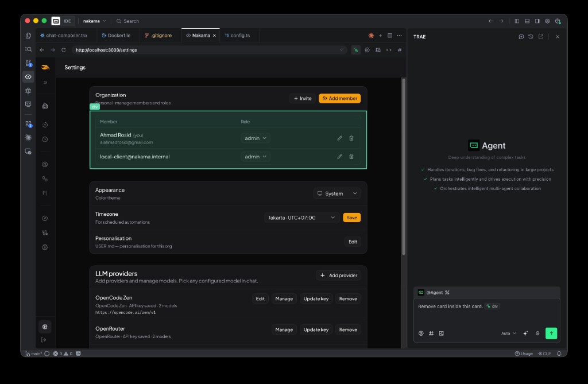This screenshot has height=384, width=588.
Task: Click the Add member button
Action: [x=340, y=98]
